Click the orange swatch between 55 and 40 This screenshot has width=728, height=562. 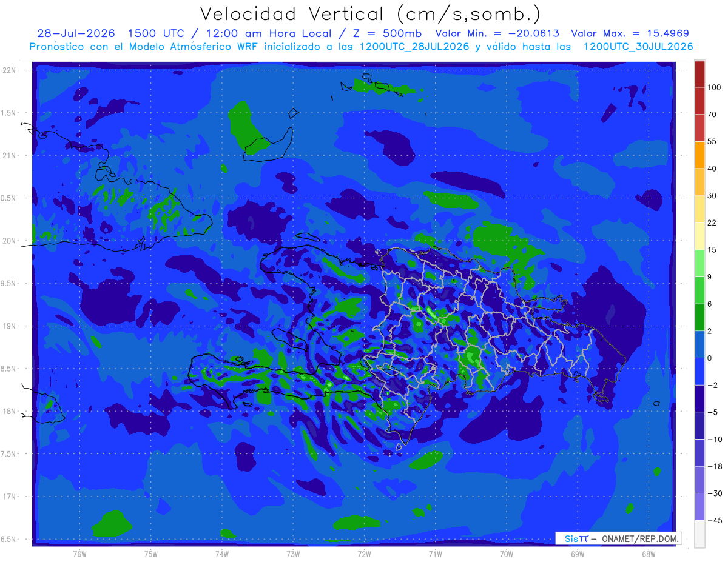pos(699,155)
